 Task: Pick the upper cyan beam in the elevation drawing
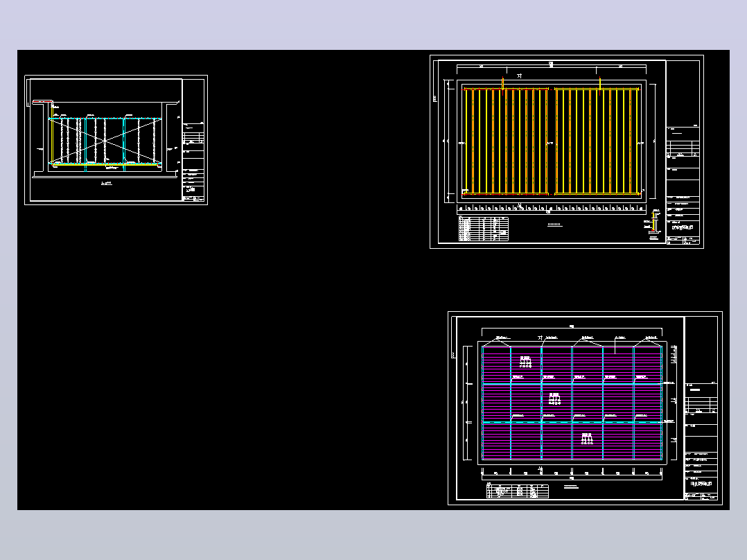pyautogui.click(x=105, y=119)
